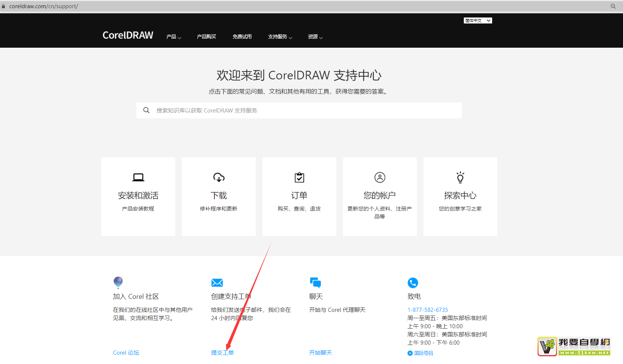Click the cloud download icon for 下载
The image size is (623, 364).
[219, 177]
